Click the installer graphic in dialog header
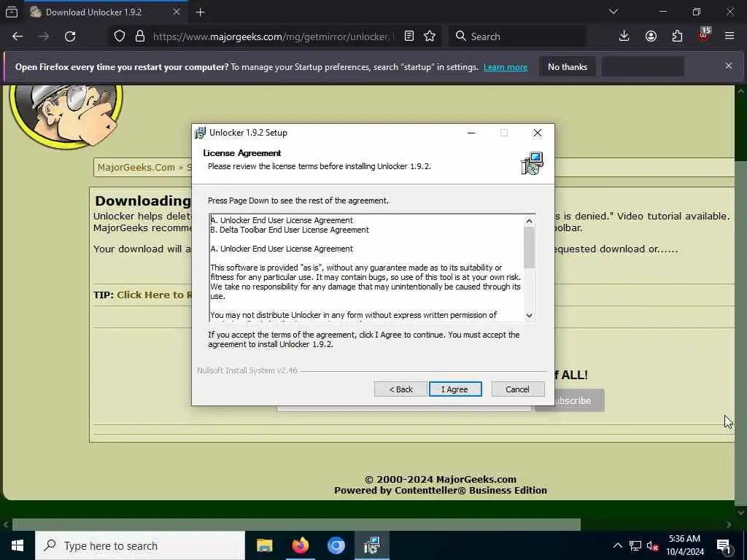Viewport: 747px width, 560px height. point(532,163)
